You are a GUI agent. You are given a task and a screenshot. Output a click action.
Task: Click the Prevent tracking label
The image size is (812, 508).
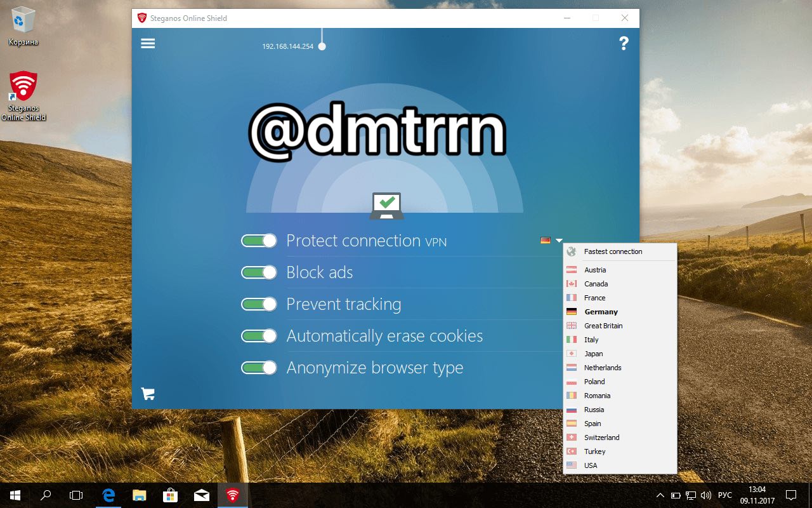coord(344,305)
